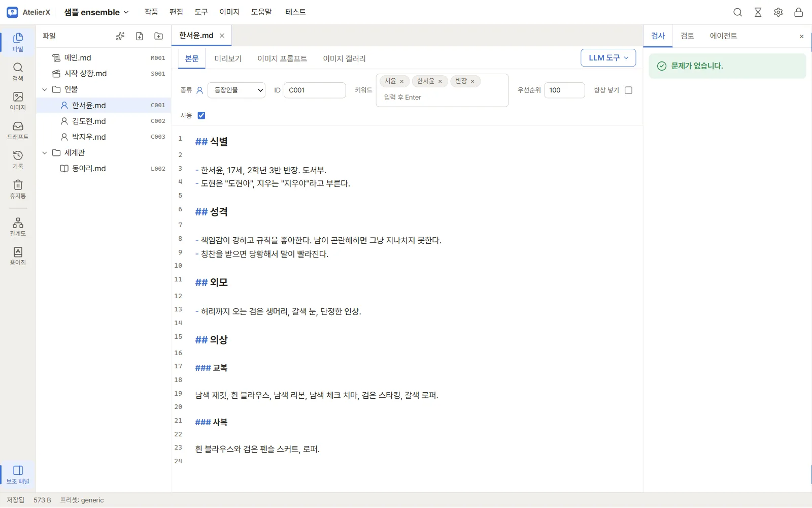Open 메인.md in the file tree
The image size is (812, 508).
click(x=104, y=58)
